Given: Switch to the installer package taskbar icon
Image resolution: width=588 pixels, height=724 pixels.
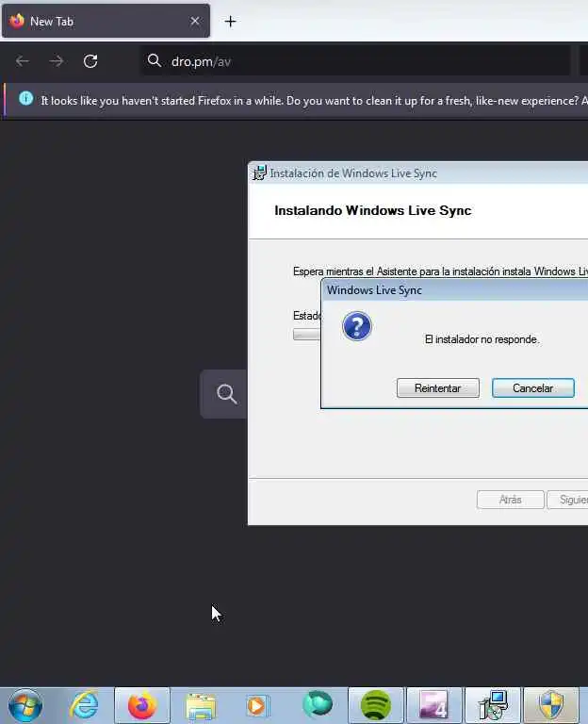Looking at the screenshot, I should (x=493, y=705).
